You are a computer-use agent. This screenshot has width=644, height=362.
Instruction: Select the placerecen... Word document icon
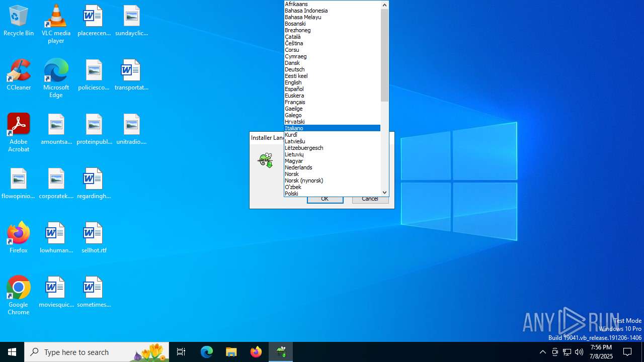[94, 21]
